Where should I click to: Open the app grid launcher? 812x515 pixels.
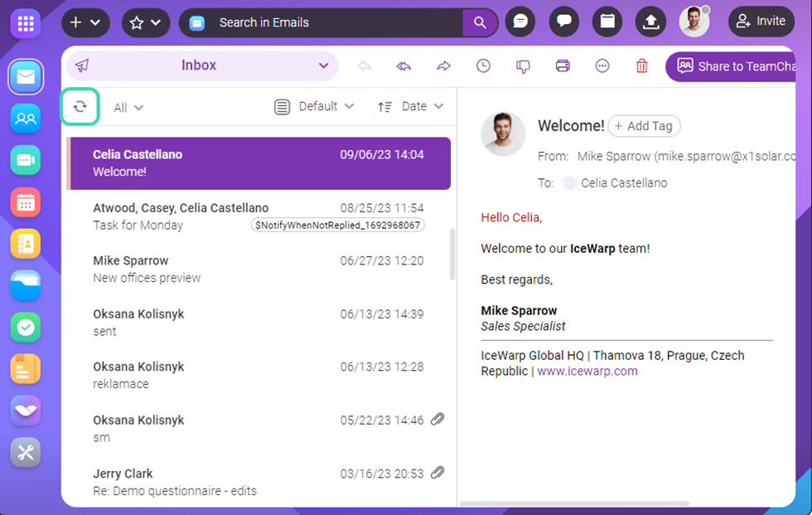[26, 23]
